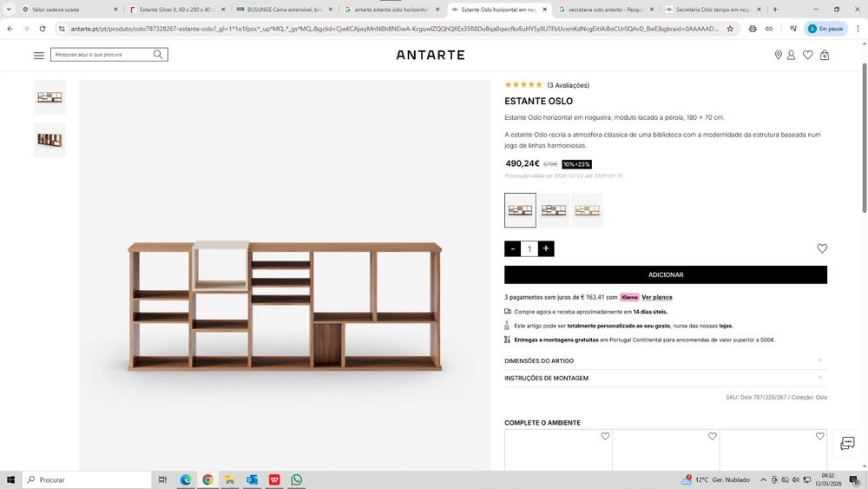Open site information icon in address bar
The width and height of the screenshot is (868, 489).
tap(62, 29)
